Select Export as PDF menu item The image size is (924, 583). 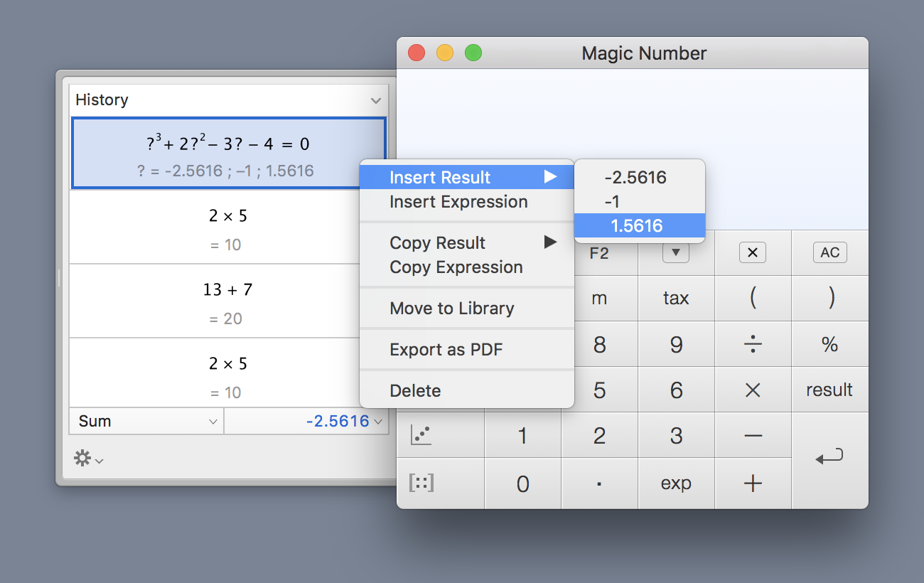coord(466,350)
